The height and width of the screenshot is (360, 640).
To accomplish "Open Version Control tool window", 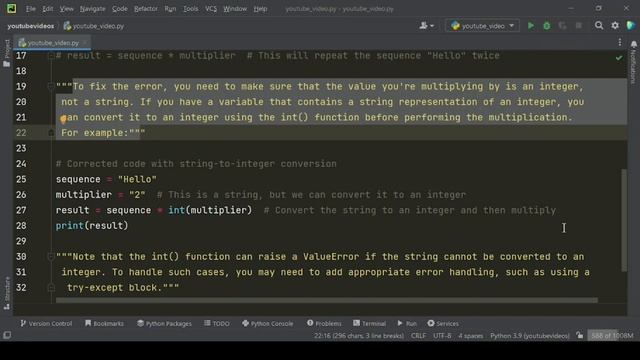I will point(46,323).
